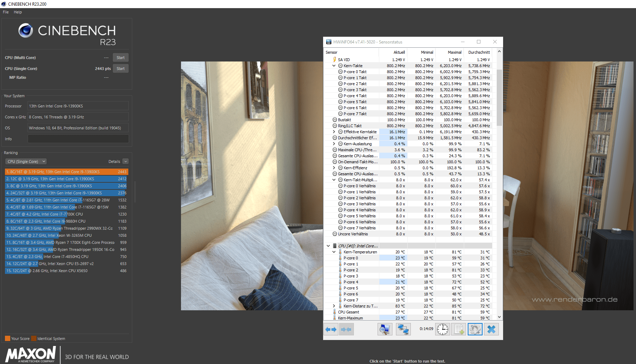The width and height of the screenshot is (636, 364).
Task: Collapse the Kern-Takte group
Action: [334, 66]
